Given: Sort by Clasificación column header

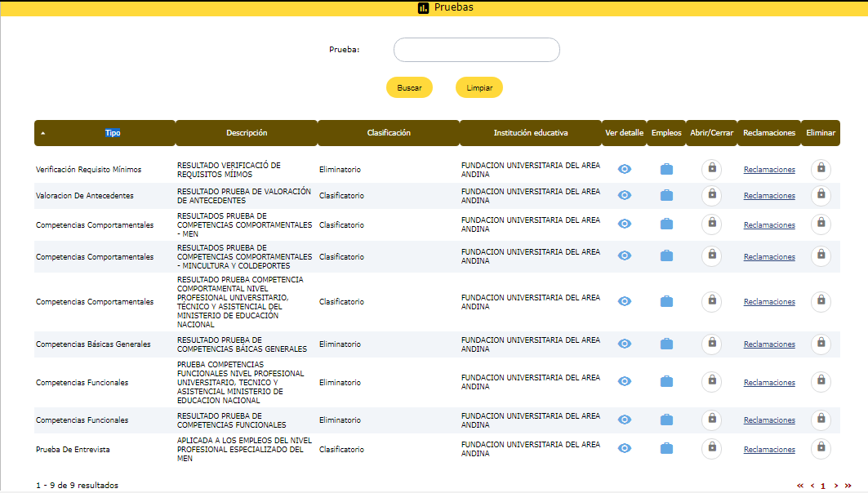Looking at the screenshot, I should (x=389, y=133).
